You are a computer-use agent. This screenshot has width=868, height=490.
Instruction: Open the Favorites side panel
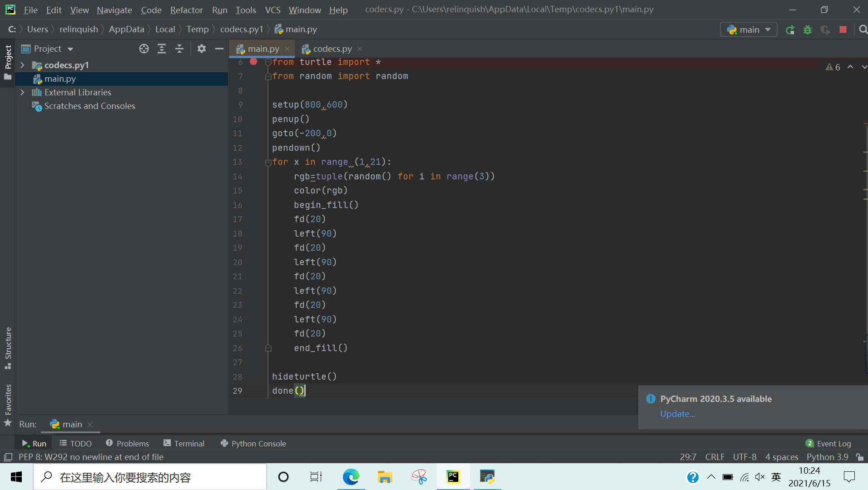pos(8,405)
